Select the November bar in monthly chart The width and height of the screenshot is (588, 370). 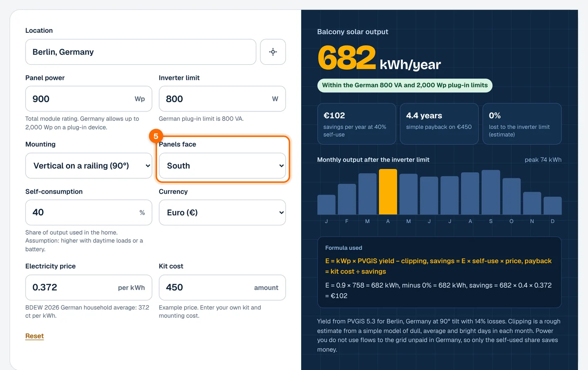pyautogui.click(x=532, y=203)
